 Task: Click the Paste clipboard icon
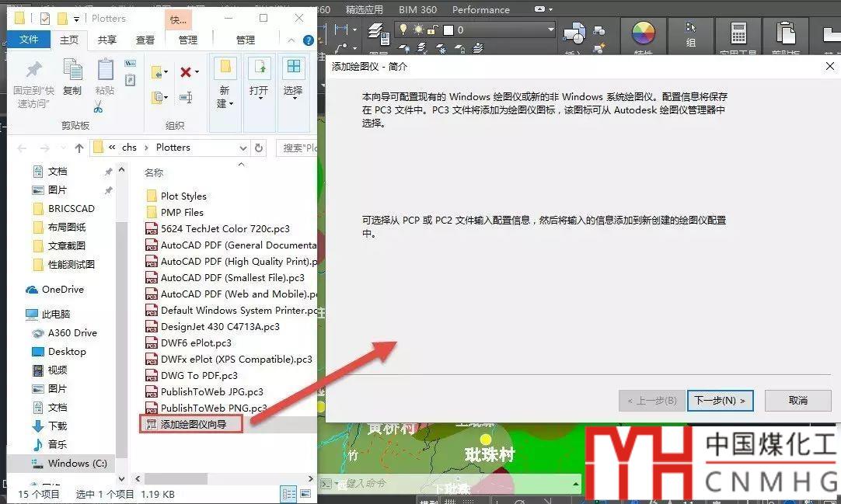click(x=105, y=70)
